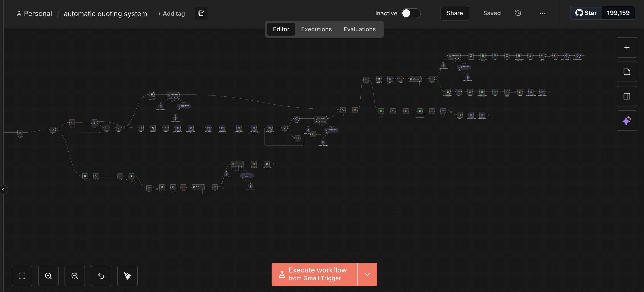
Task: Select the Download file1 Google Drive node
Action: pyautogui.click(x=379, y=79)
